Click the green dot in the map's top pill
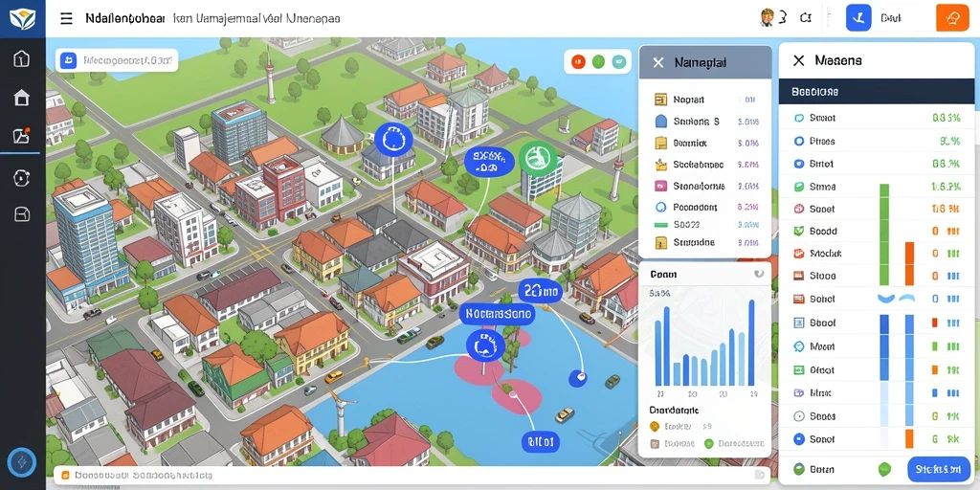The width and height of the screenshot is (980, 490). point(598,61)
